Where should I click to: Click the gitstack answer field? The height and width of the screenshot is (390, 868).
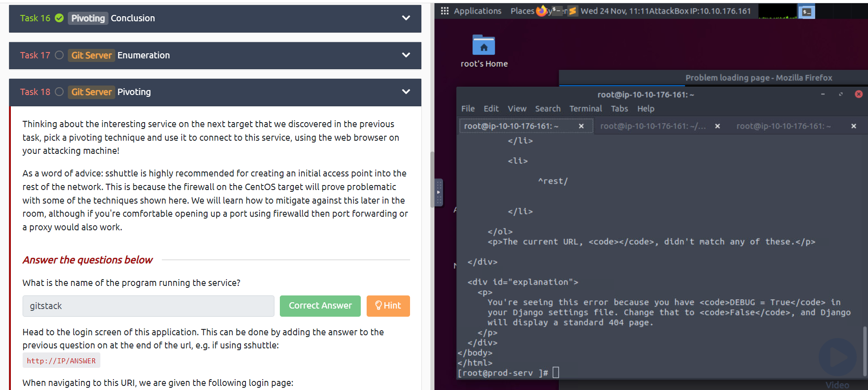click(x=148, y=306)
